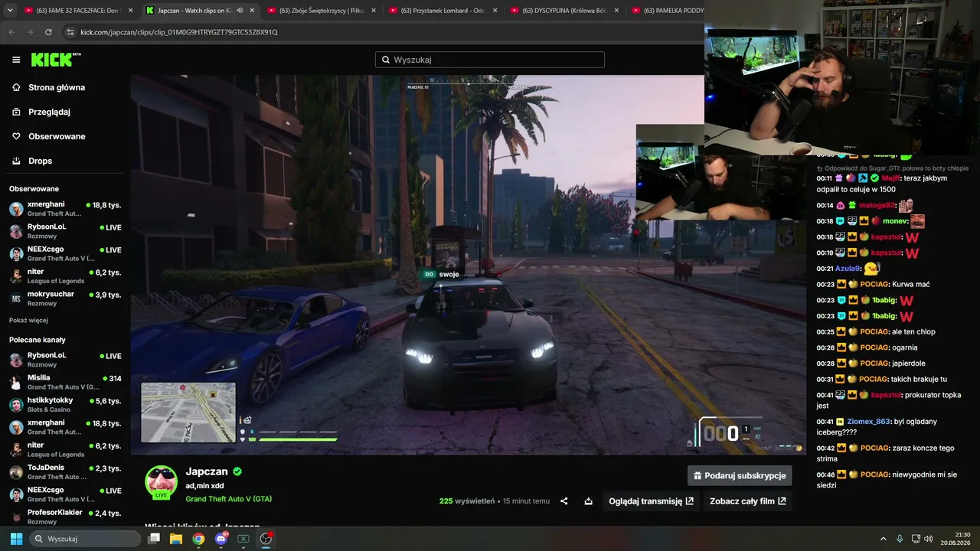Expand followed channels with Pokaż więcej
The image size is (980, 551).
coord(28,320)
